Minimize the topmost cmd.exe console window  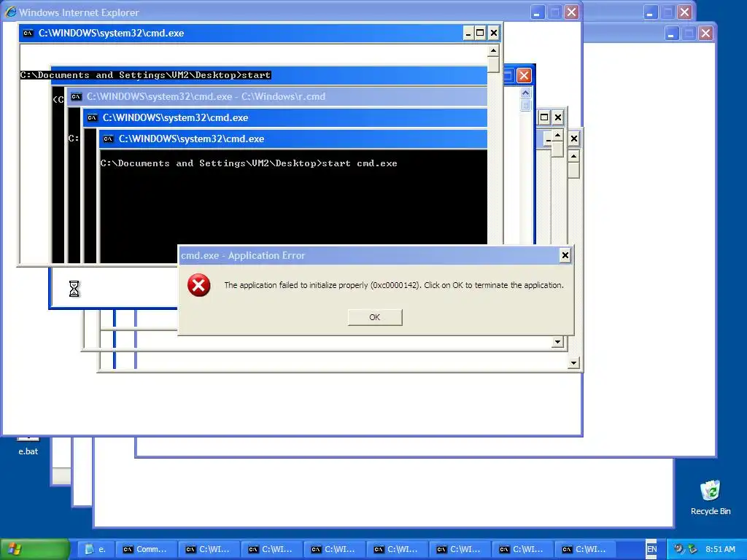click(x=468, y=33)
